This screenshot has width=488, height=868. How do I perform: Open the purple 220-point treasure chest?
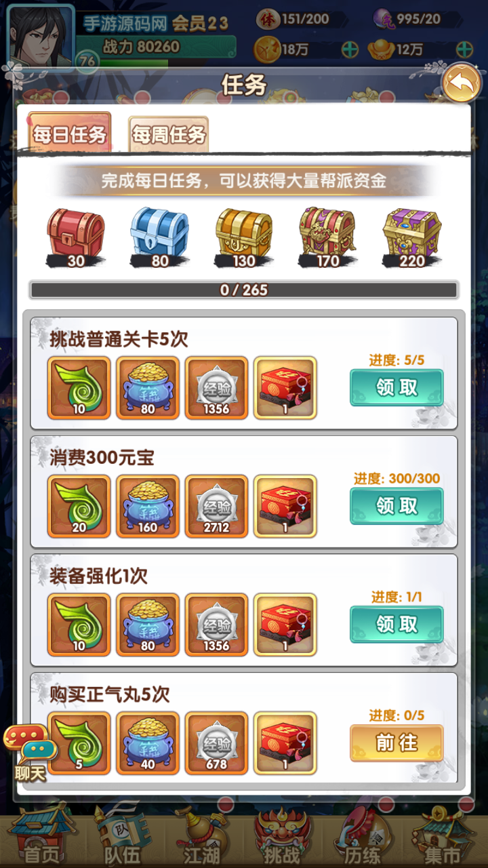(412, 235)
